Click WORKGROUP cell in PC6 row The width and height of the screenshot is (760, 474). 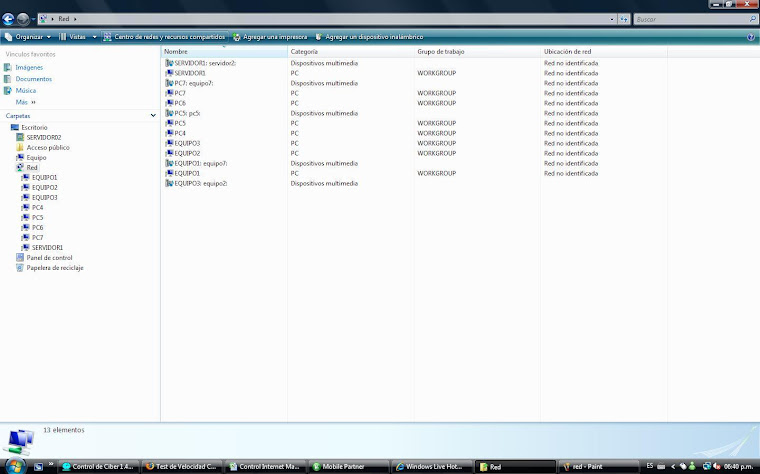(x=437, y=103)
